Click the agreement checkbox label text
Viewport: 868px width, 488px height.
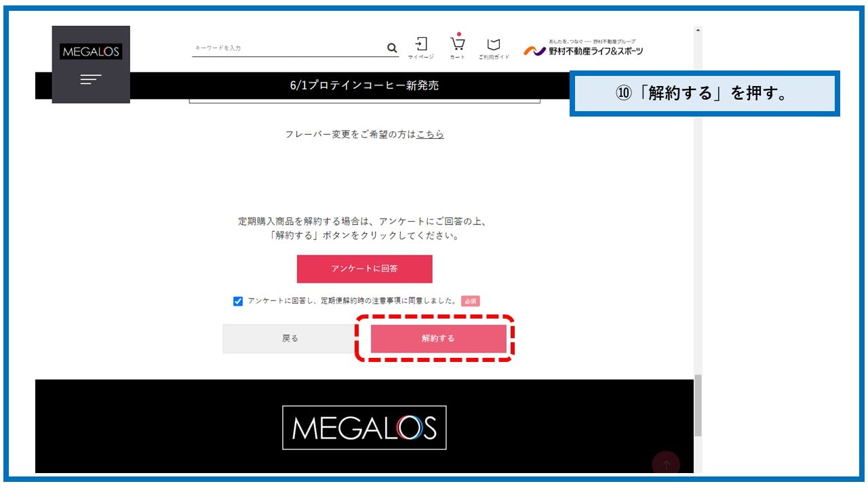pos(352,301)
